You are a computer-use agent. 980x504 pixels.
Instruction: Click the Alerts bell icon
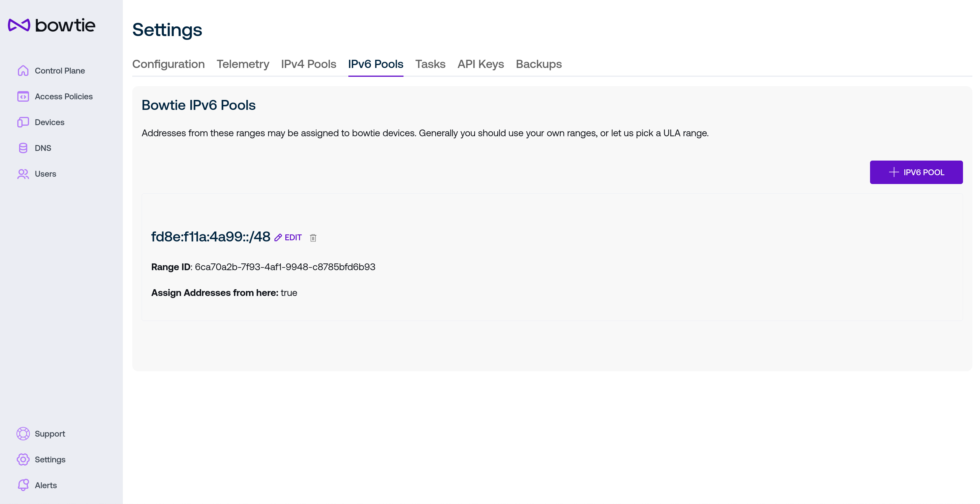pos(23,485)
